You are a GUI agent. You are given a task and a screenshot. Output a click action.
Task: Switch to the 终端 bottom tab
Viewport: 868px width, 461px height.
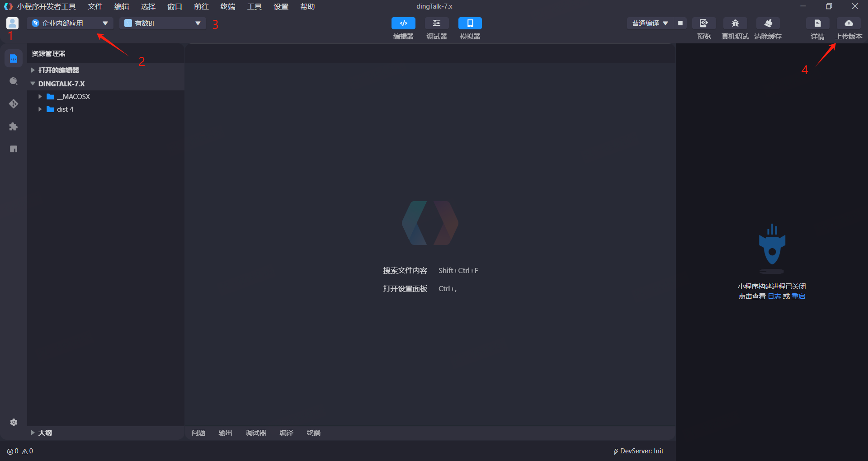[x=313, y=433]
